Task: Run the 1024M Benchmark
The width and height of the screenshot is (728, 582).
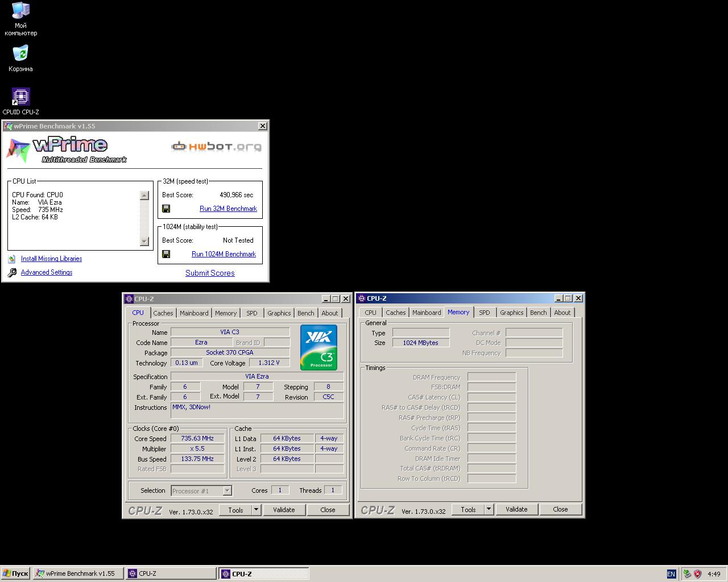Action: click(x=224, y=254)
